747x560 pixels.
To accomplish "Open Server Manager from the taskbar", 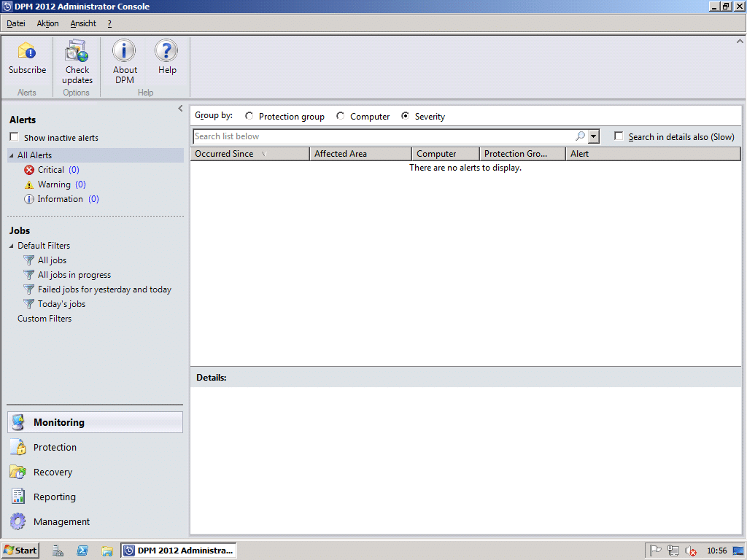I will pyautogui.click(x=58, y=551).
